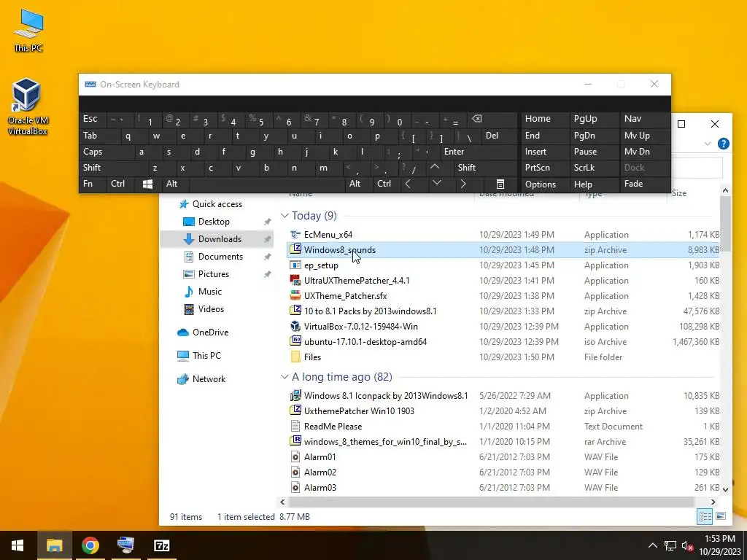Go to Quick access in navigation pane
This screenshot has height=560, width=747.
[x=217, y=204]
